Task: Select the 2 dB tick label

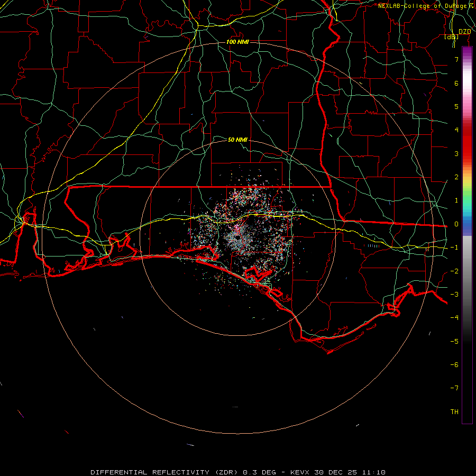Action: [456, 177]
